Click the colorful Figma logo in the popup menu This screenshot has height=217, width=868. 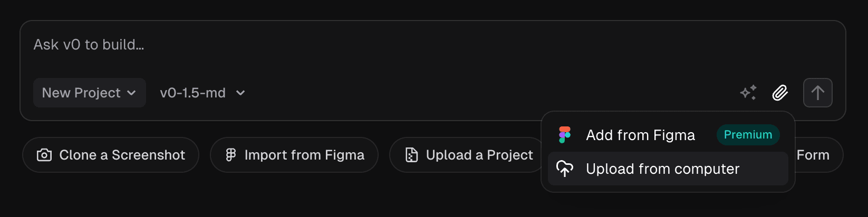[x=565, y=135]
